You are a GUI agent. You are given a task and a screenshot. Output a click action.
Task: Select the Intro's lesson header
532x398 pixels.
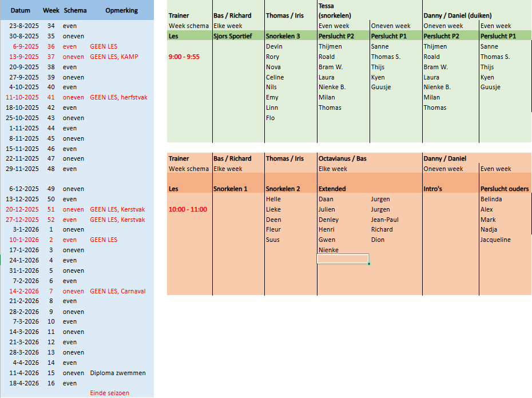(432, 189)
